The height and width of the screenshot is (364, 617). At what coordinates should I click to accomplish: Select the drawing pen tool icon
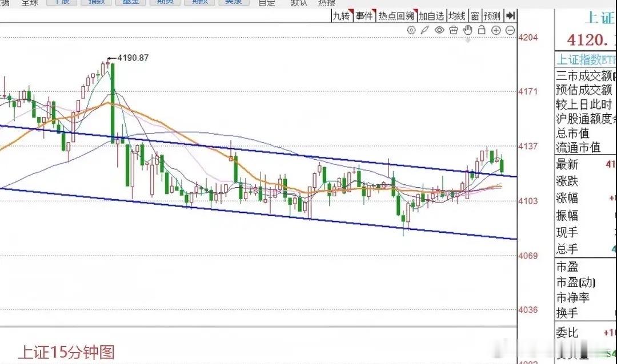point(425,30)
